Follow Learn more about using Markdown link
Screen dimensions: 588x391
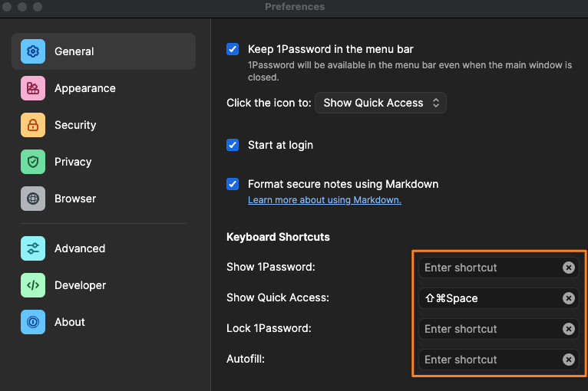point(325,200)
